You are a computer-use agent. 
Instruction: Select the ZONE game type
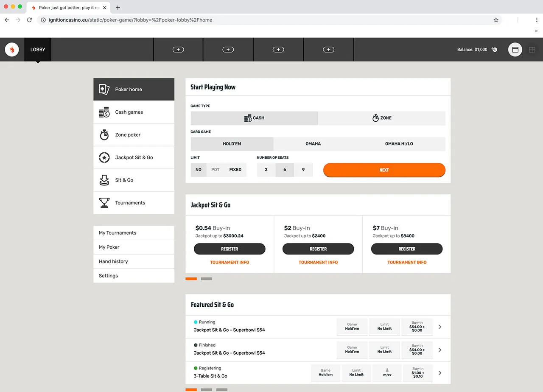click(381, 118)
